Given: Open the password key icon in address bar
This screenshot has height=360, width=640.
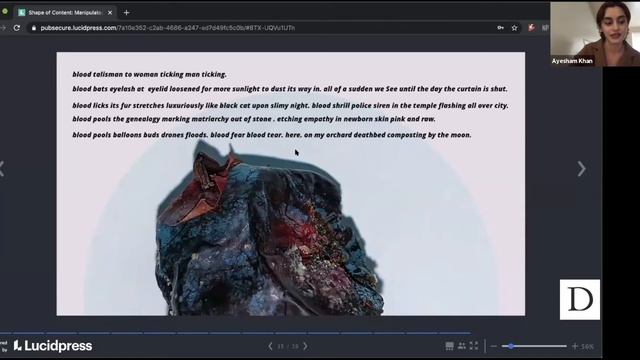Looking at the screenshot, I should tap(500, 28).
